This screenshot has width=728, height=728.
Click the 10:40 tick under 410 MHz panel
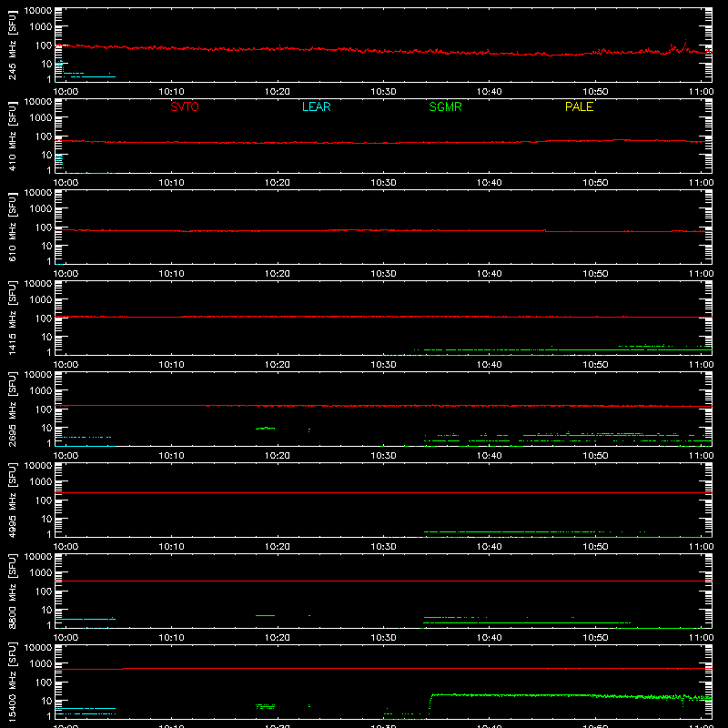[490, 183]
